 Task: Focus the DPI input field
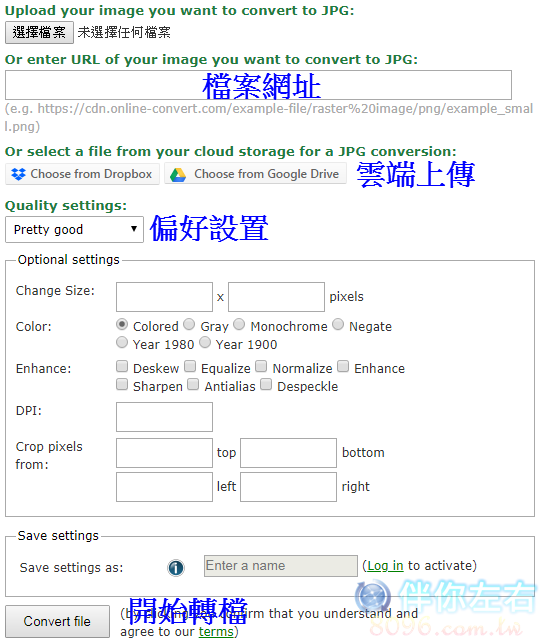point(164,417)
